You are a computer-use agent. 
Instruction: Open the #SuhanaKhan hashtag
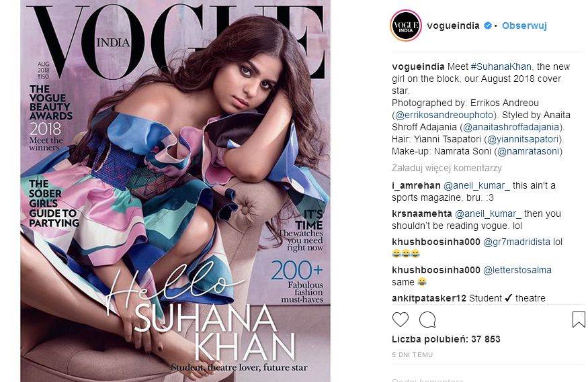coord(501,66)
